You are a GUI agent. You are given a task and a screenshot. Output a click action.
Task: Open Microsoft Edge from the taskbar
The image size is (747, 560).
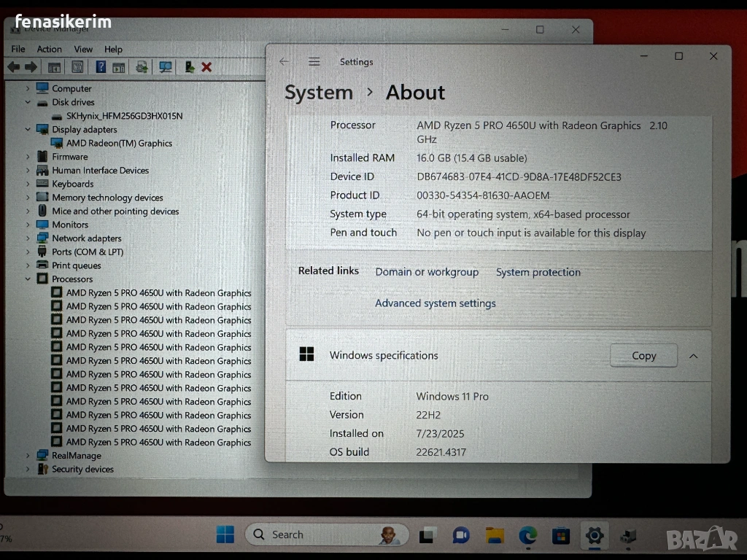(x=527, y=536)
